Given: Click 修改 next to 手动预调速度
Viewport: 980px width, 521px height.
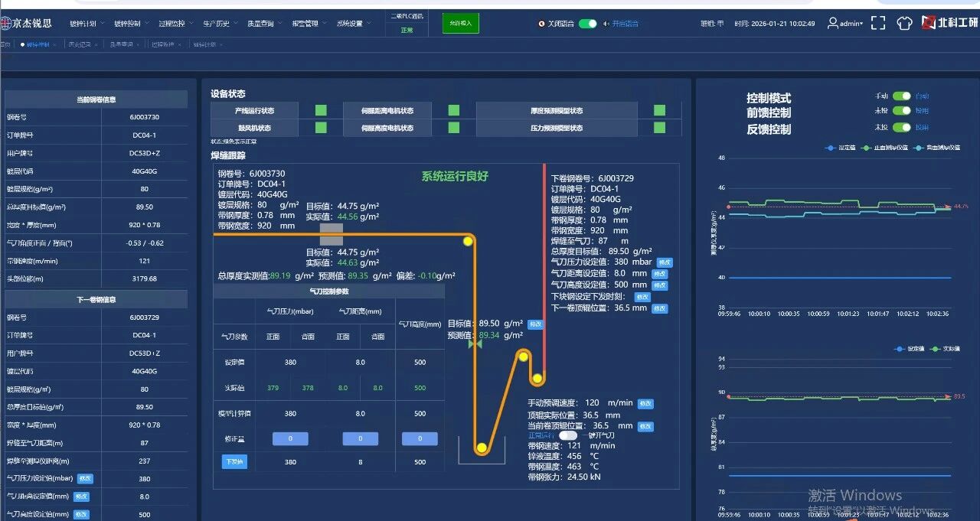Looking at the screenshot, I should [x=645, y=403].
